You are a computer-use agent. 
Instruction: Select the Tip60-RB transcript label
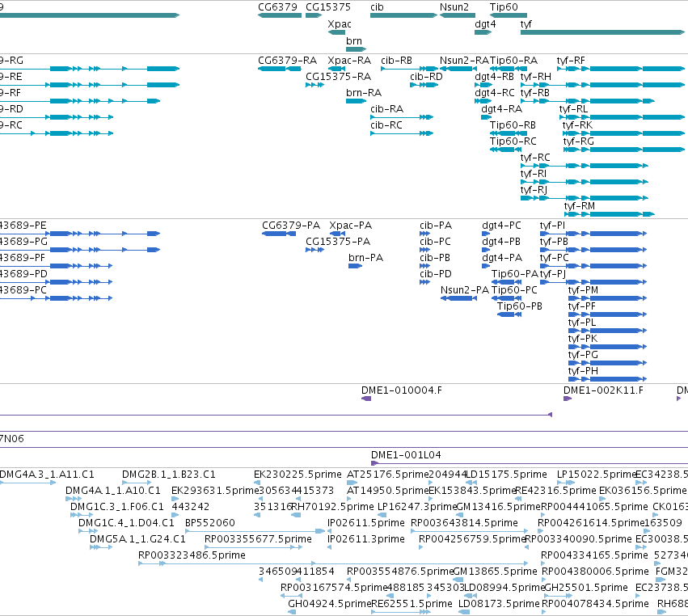point(513,125)
